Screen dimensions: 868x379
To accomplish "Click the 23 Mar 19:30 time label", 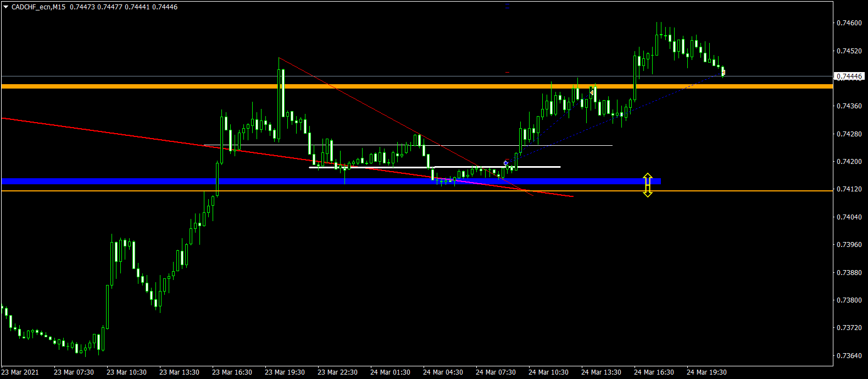I will pos(285,372).
